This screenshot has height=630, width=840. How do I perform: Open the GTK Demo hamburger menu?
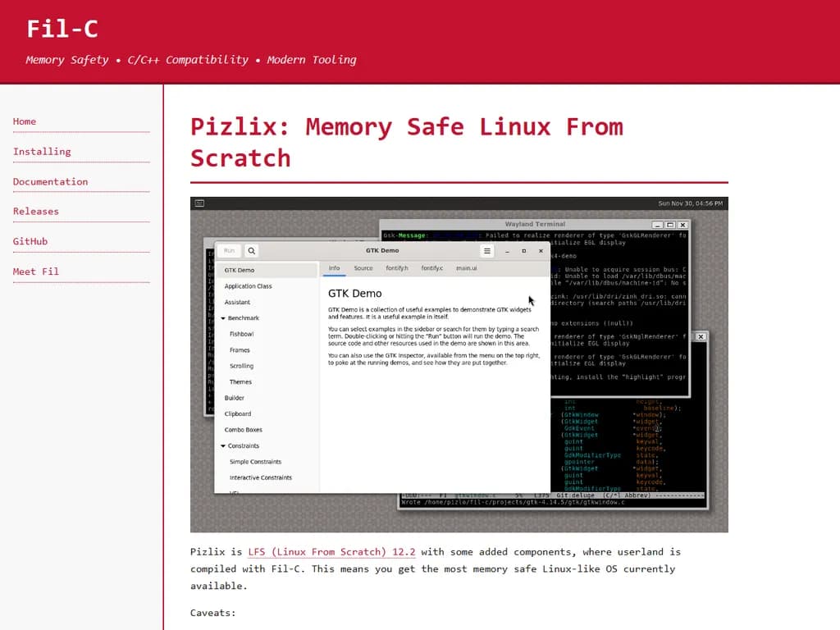click(486, 251)
